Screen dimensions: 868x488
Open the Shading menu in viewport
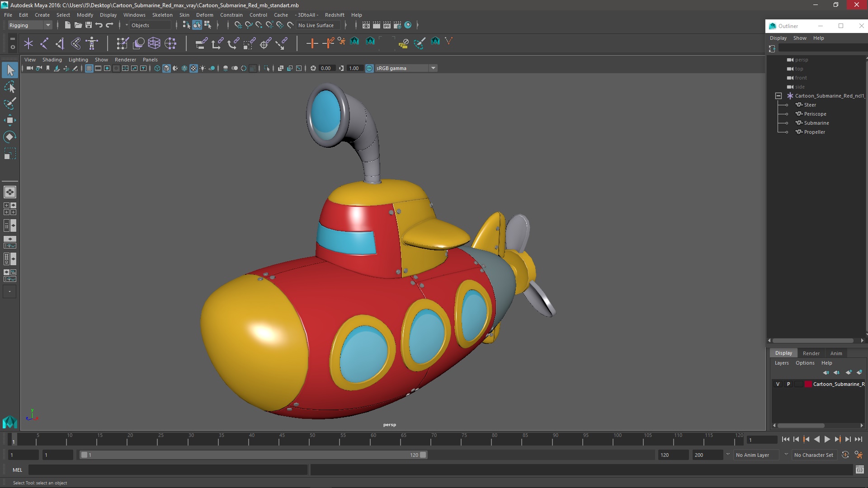tap(52, 59)
